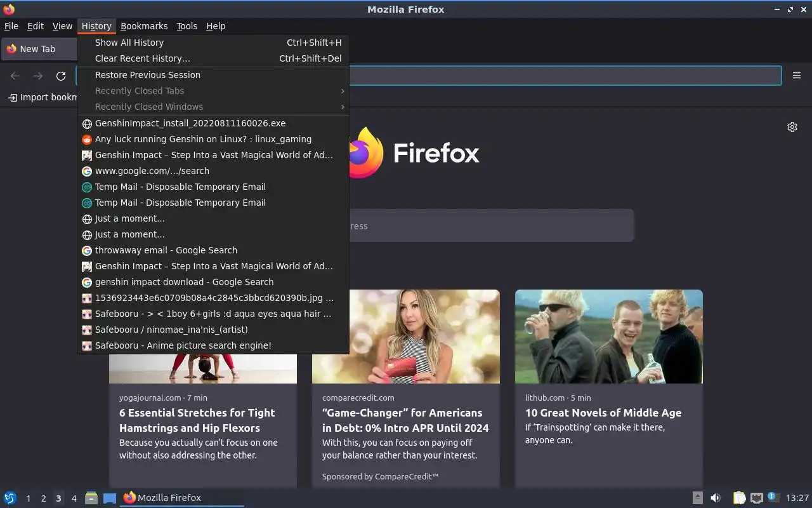Open first Just a moment... history entry
Viewport: 812px width, 508px height.
(213, 218)
